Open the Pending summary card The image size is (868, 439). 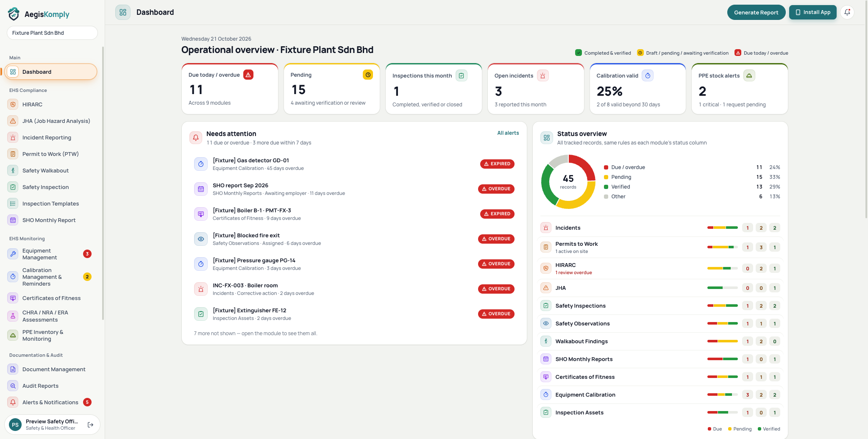331,89
